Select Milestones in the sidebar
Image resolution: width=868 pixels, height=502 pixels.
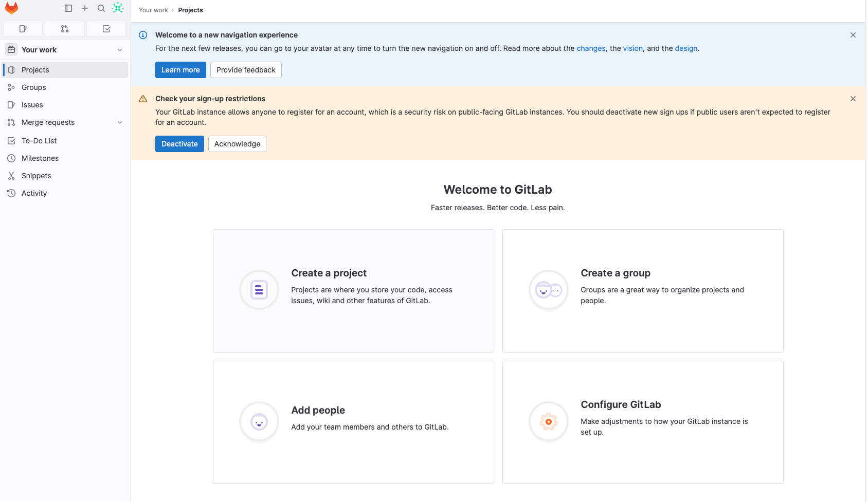[x=40, y=158]
